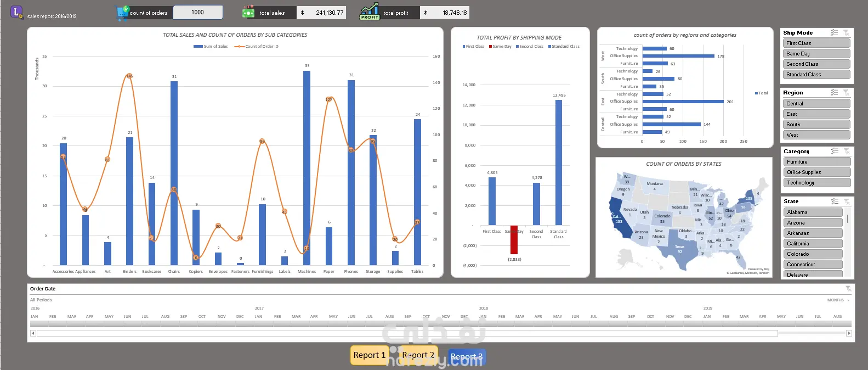Screen dimensions: 868x370
Task: Filter by First Class ship mode
Action: pyautogui.click(x=817, y=43)
